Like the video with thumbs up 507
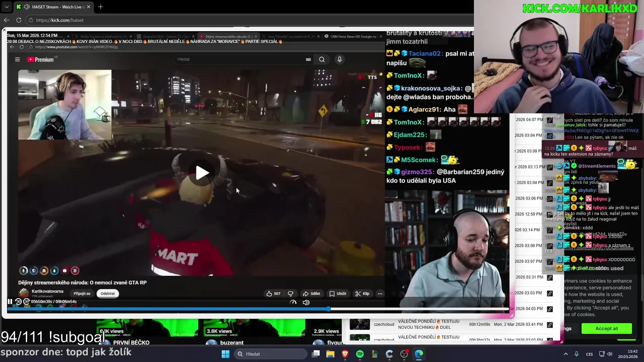The image size is (644, 362). [x=274, y=294]
